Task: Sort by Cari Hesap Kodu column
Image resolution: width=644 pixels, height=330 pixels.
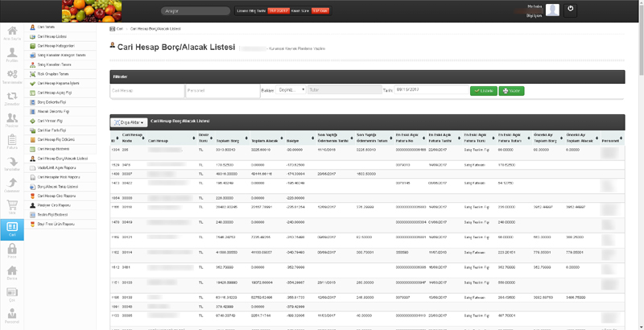Action: point(133,138)
